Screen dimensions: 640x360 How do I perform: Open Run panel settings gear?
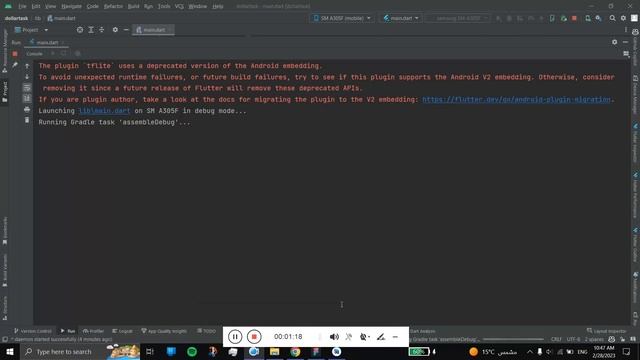[615, 42]
